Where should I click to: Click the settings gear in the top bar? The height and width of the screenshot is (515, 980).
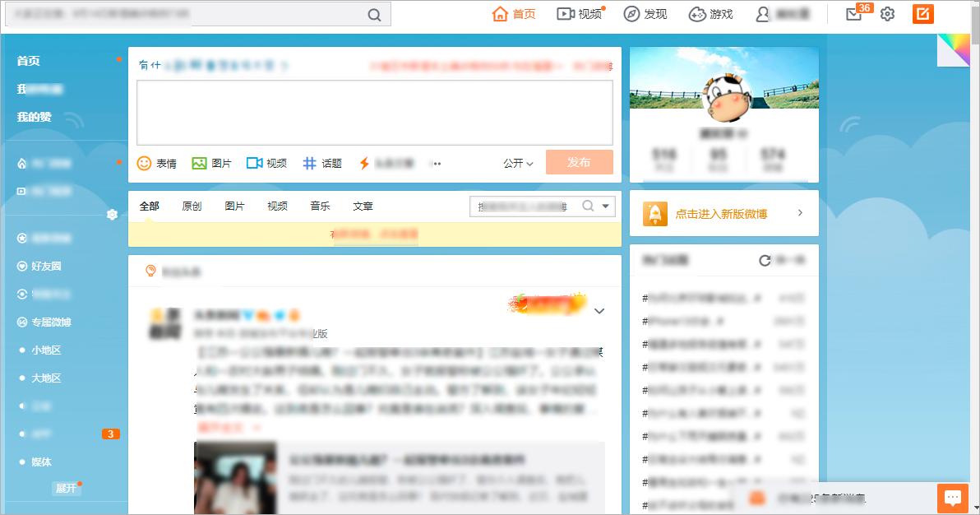pos(887,14)
